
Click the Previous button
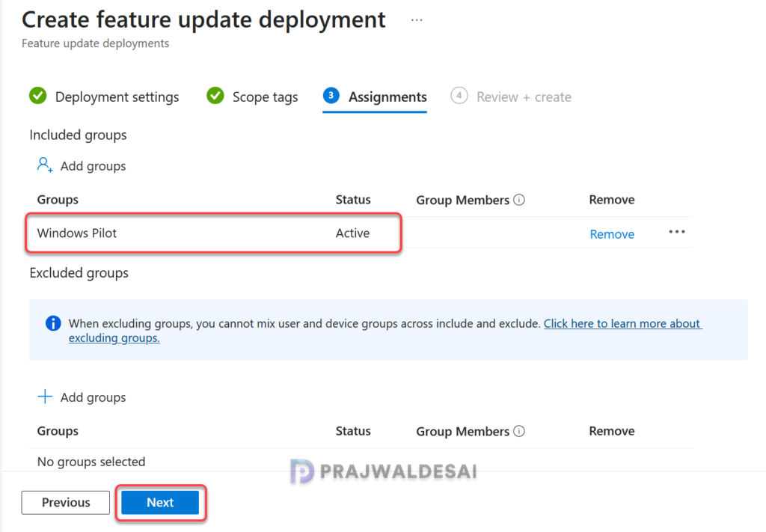[x=66, y=503]
